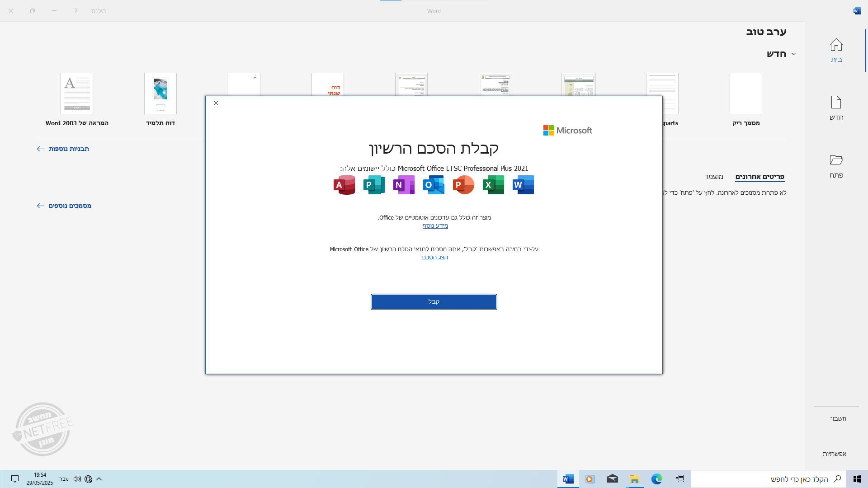Click the help question mark in title bar
The image size is (868, 488).
tap(75, 11)
